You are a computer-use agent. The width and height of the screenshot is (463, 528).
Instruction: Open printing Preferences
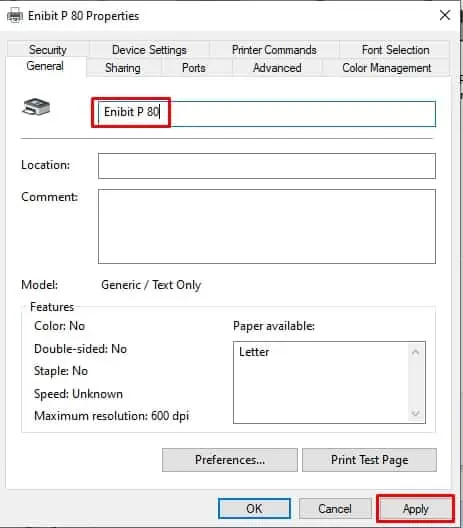tap(230, 460)
